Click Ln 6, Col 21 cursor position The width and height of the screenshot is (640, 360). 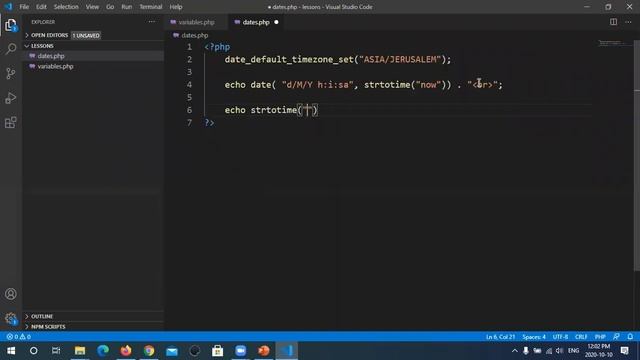coord(500,337)
